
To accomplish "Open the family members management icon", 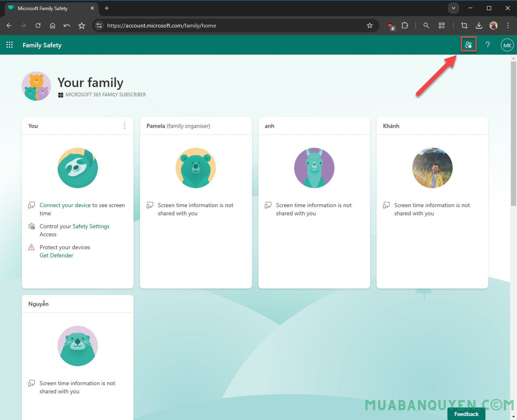I will pos(468,45).
